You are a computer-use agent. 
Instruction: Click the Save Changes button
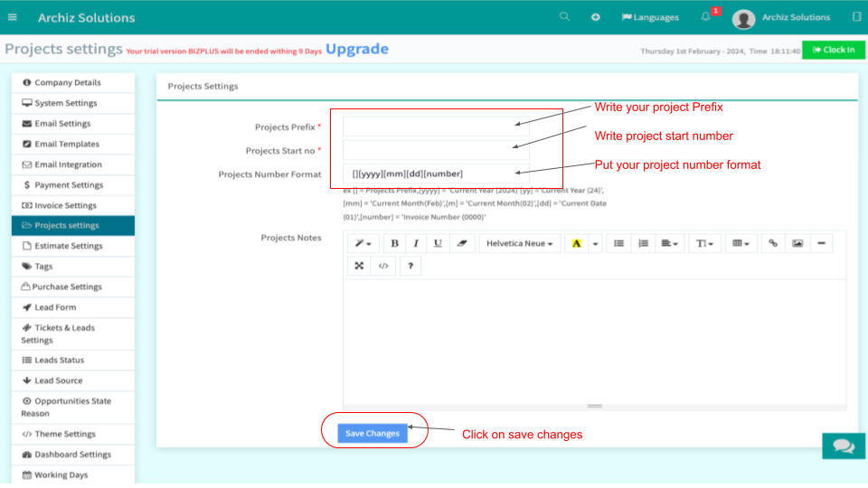coord(372,434)
